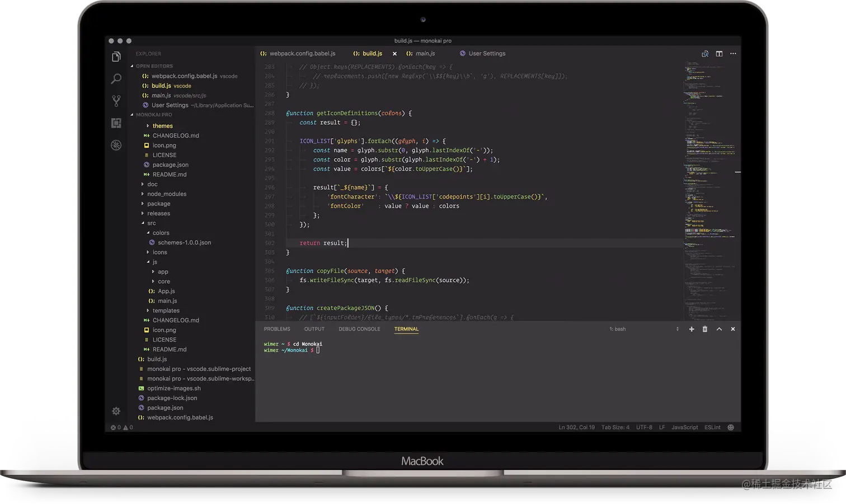The image size is (846, 504).
Task: Open the Debug Console panel tab
Action: [x=359, y=329]
